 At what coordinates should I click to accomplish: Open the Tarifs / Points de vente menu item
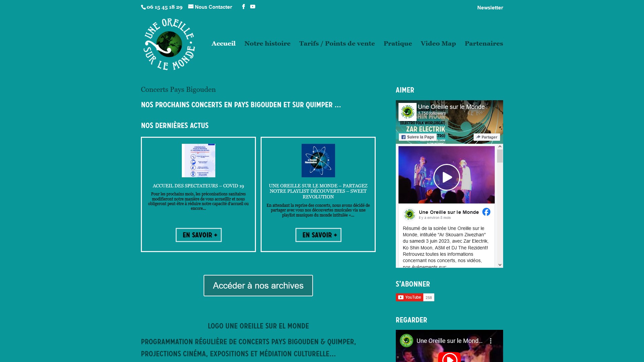[x=337, y=43]
